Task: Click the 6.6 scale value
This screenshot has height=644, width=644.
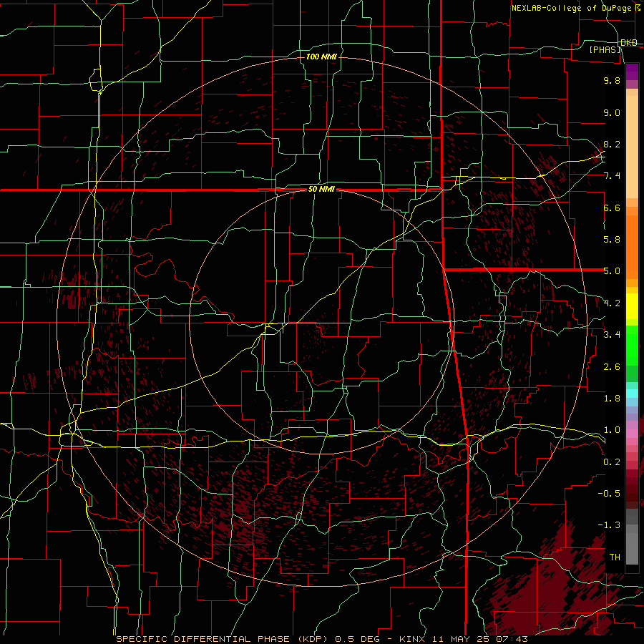Action: tap(612, 208)
